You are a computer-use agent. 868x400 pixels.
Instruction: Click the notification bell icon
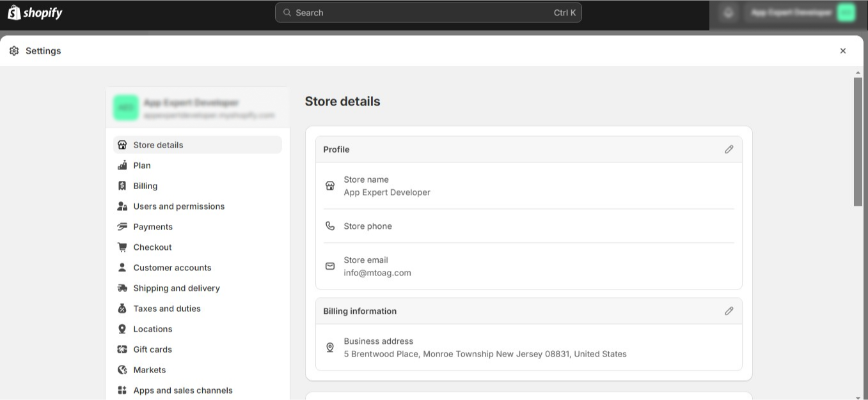tap(728, 12)
